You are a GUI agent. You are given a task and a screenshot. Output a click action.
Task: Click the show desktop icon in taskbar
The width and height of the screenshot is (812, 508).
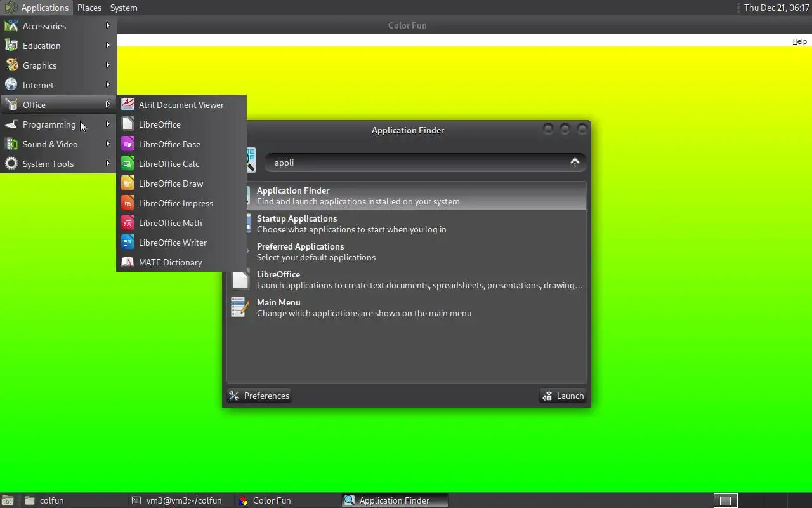click(x=8, y=500)
